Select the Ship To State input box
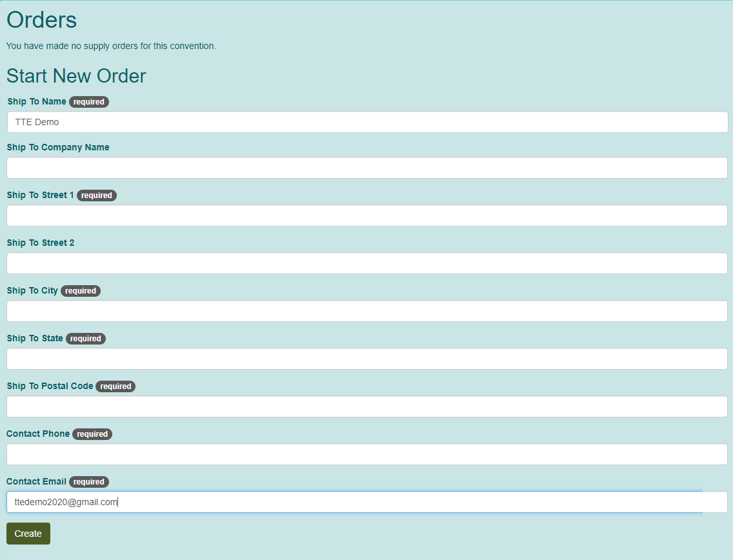Image resolution: width=733 pixels, height=560 pixels. (x=367, y=359)
